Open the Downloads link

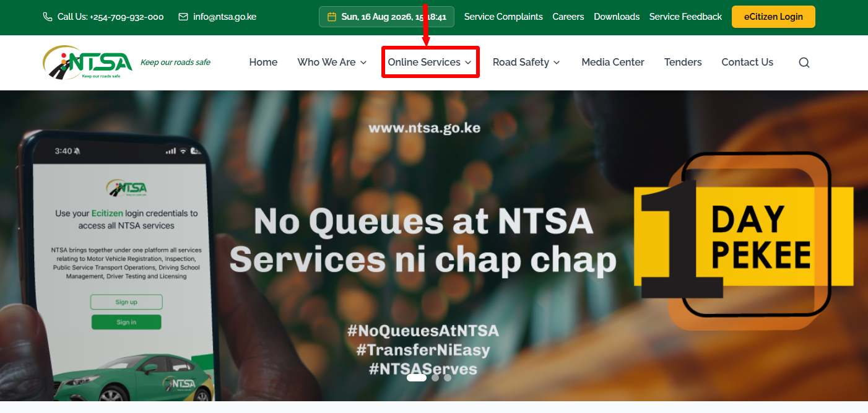617,17
